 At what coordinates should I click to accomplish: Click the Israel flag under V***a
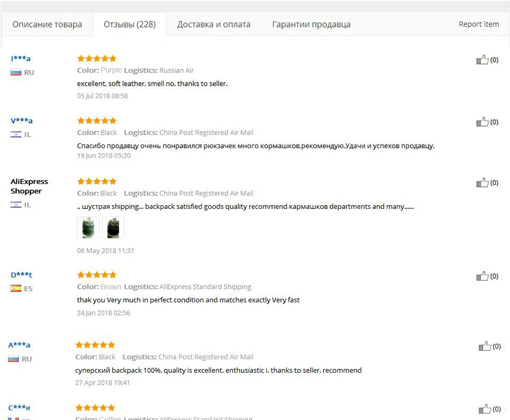coord(16,134)
